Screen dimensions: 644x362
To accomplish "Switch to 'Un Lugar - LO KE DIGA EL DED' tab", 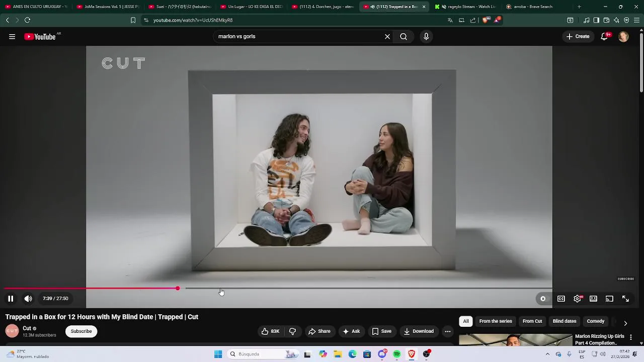I will click(252, 7).
